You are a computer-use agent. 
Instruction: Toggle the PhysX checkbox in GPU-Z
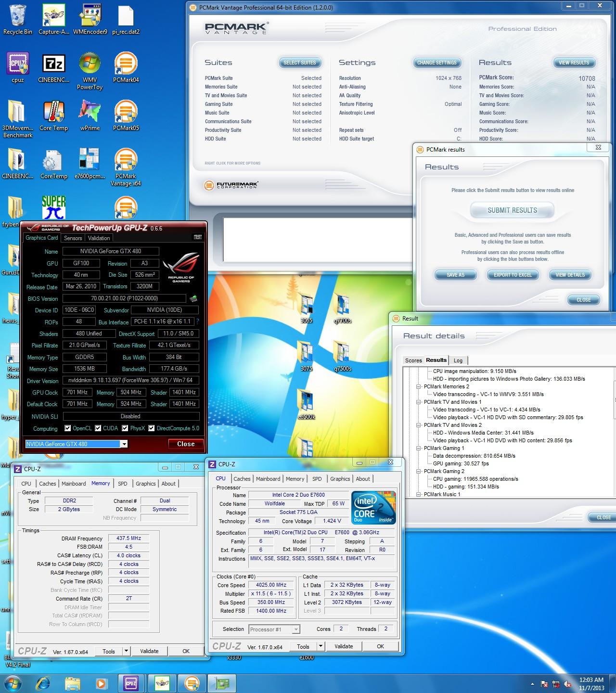[x=125, y=428]
